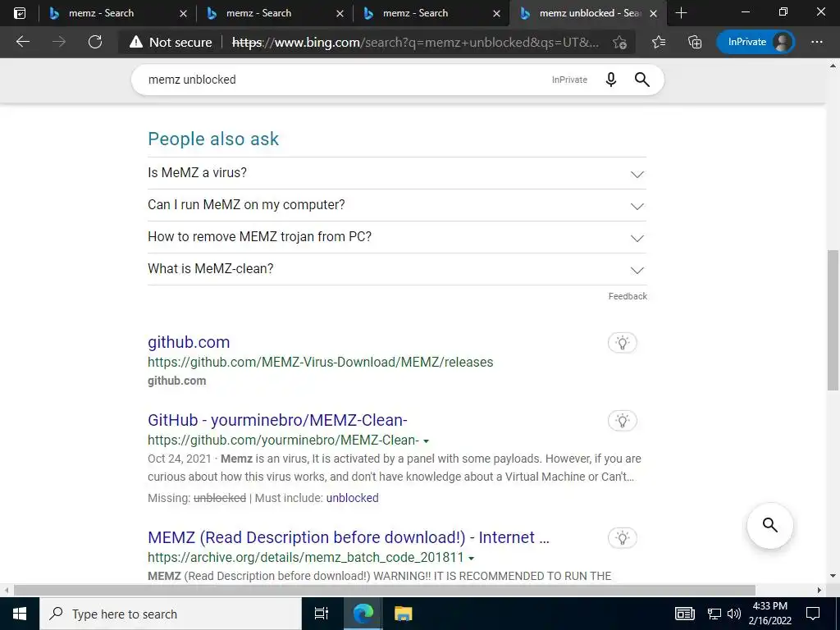840x630 pixels.
Task: Click the Not secure warning icon
Action: point(136,42)
